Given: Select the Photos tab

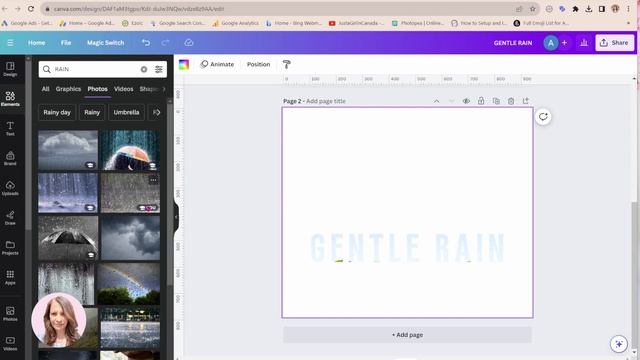Looking at the screenshot, I should (98, 89).
